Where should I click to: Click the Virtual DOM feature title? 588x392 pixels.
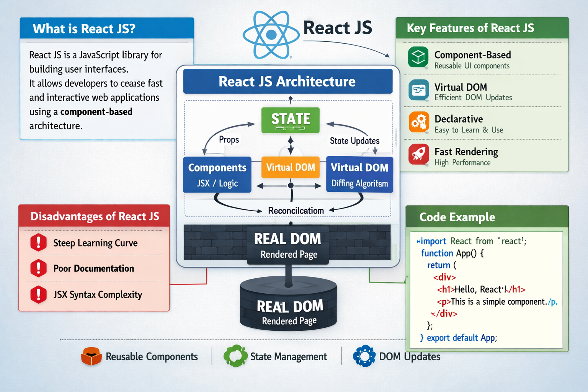coord(461,87)
